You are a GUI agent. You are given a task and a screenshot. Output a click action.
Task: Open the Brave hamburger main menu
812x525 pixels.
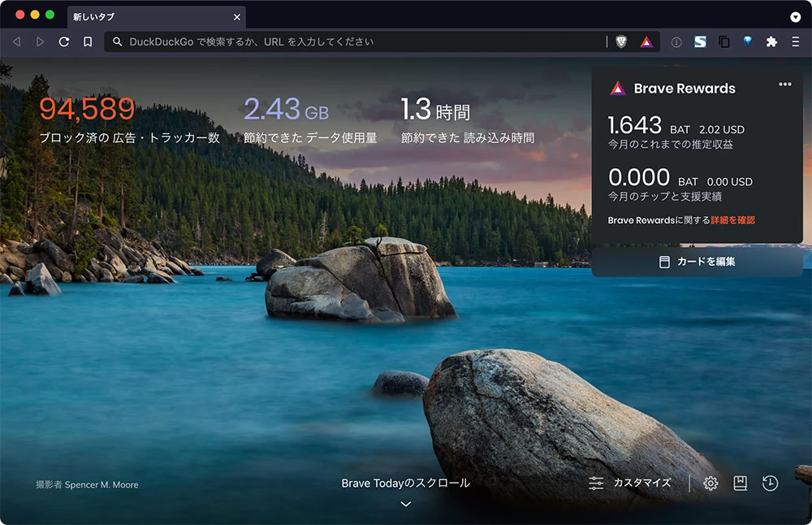click(796, 41)
